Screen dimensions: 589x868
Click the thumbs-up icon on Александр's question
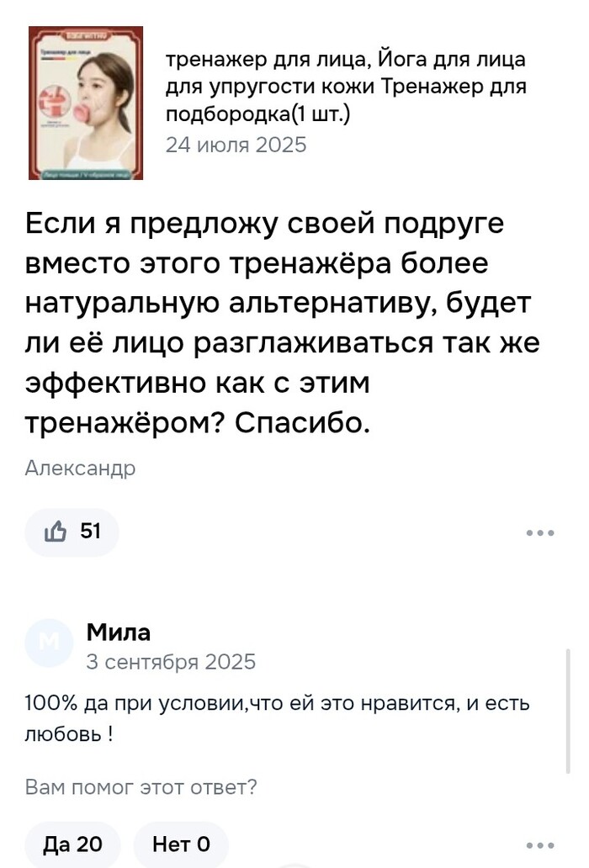point(58,532)
